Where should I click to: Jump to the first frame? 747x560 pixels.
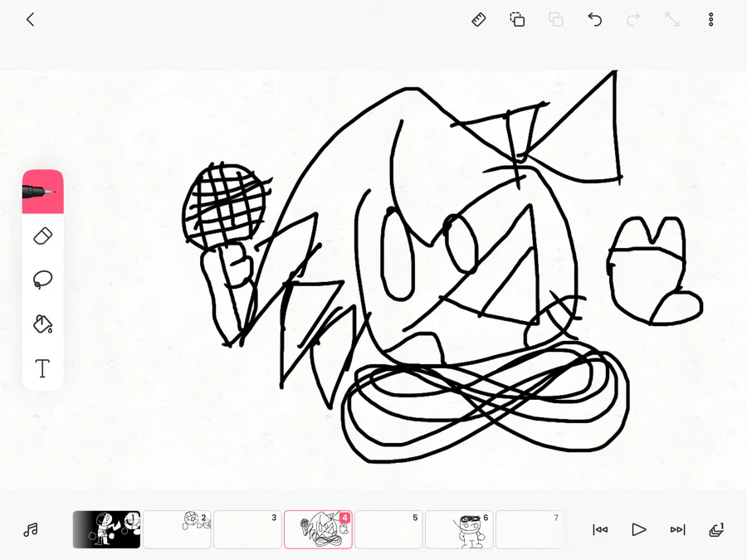(600, 529)
